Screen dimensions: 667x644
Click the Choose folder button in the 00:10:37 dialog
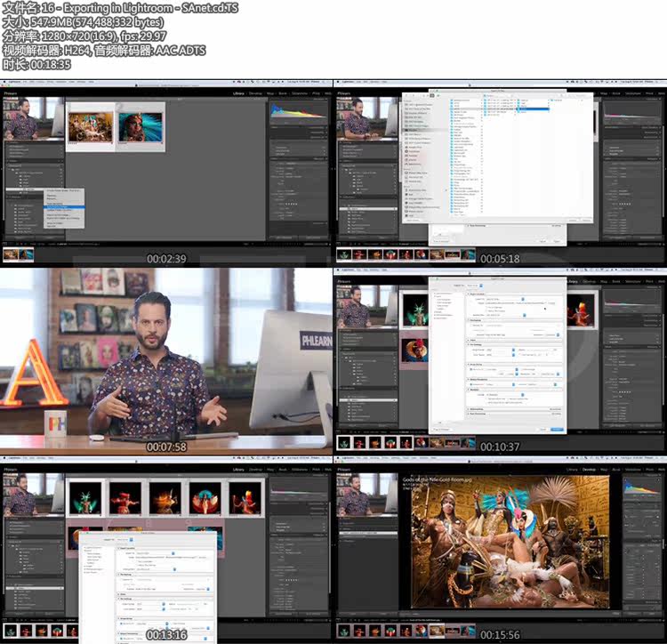click(551, 302)
